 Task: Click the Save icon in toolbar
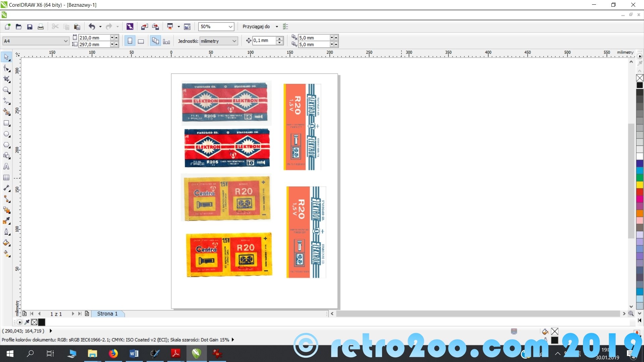pyautogui.click(x=30, y=27)
